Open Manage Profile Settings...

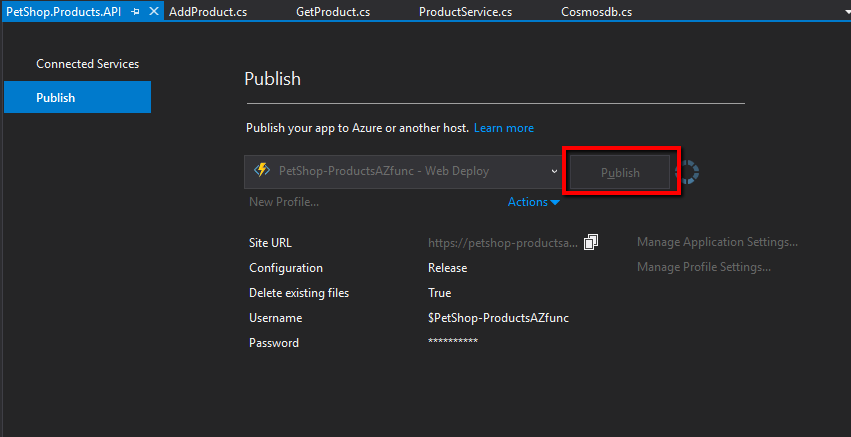pos(703,267)
